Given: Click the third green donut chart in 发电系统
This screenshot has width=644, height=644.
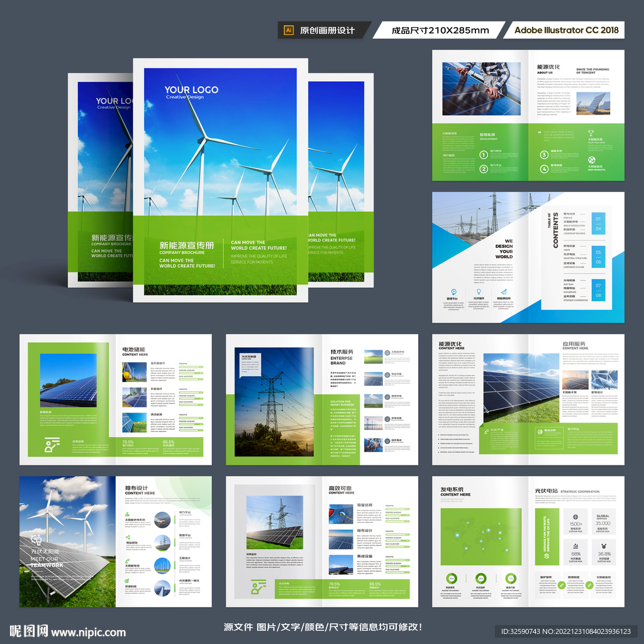Looking at the screenshot, I should [x=511, y=579].
